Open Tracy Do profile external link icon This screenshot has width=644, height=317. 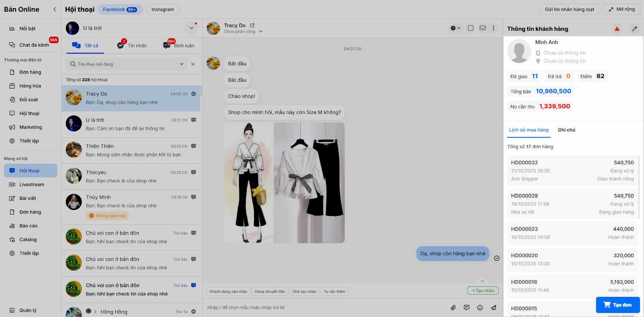point(252,25)
